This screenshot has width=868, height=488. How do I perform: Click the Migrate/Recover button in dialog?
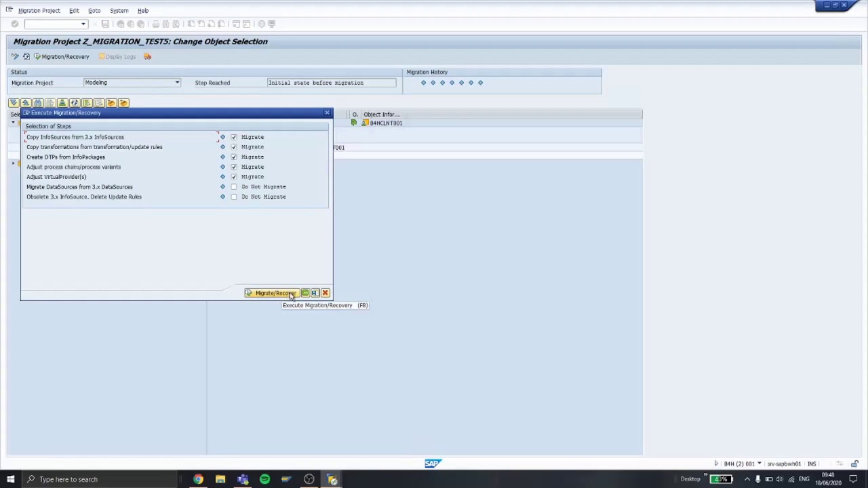coord(271,293)
